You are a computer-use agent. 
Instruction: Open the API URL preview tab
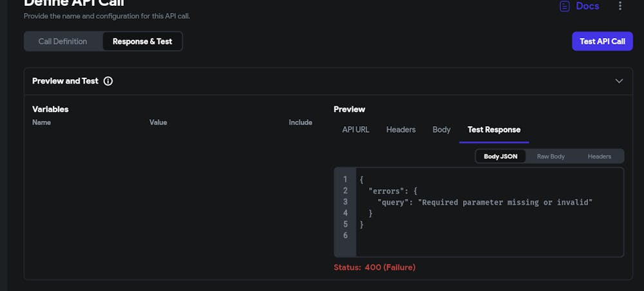(x=355, y=129)
